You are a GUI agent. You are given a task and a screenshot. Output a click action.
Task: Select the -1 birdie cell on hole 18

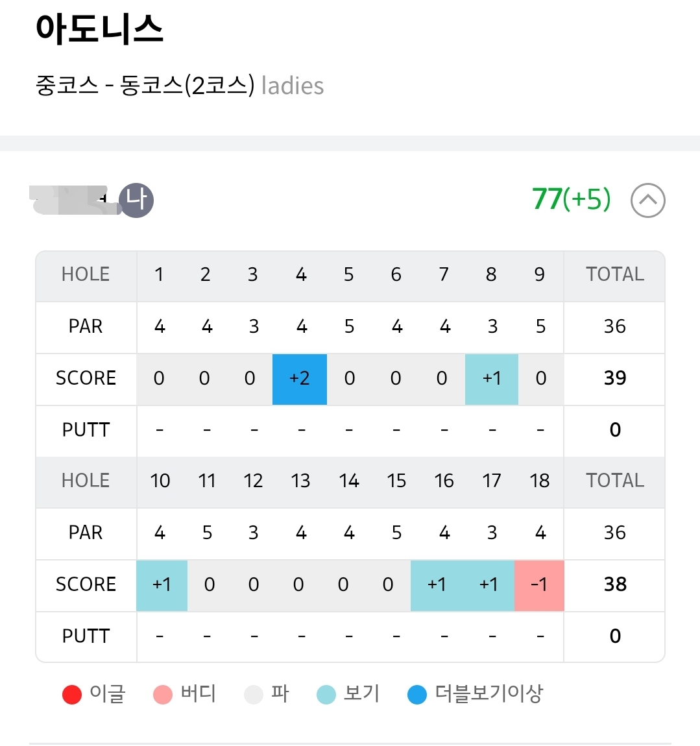539,585
